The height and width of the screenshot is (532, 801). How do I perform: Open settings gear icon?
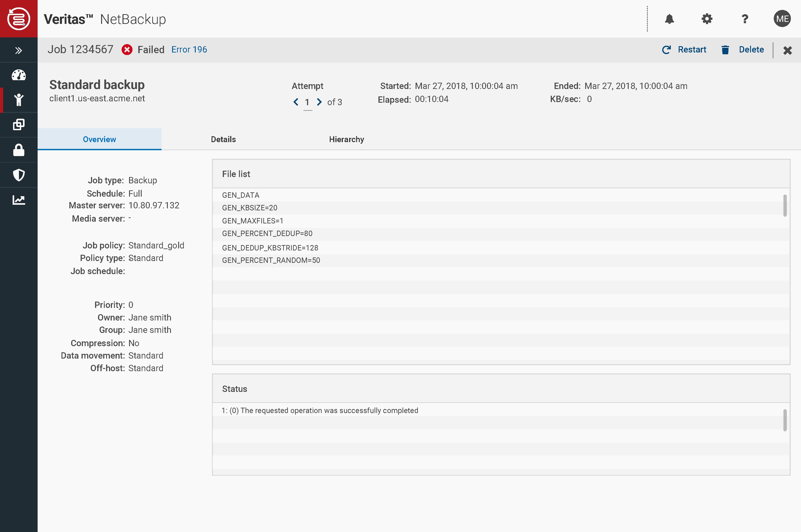pyautogui.click(x=707, y=19)
